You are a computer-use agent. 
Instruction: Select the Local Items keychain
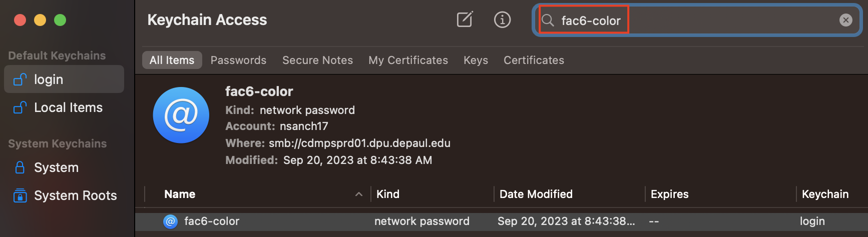click(64, 107)
